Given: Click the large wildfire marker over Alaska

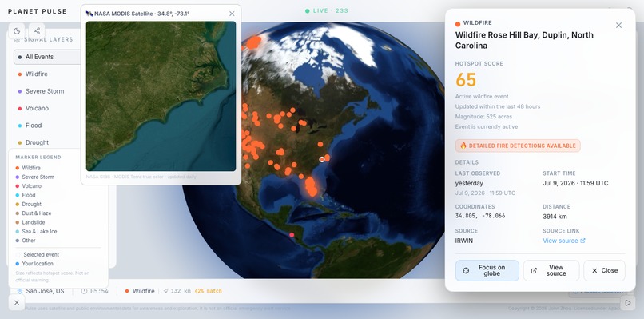Looking at the screenshot, I should 253,42.
